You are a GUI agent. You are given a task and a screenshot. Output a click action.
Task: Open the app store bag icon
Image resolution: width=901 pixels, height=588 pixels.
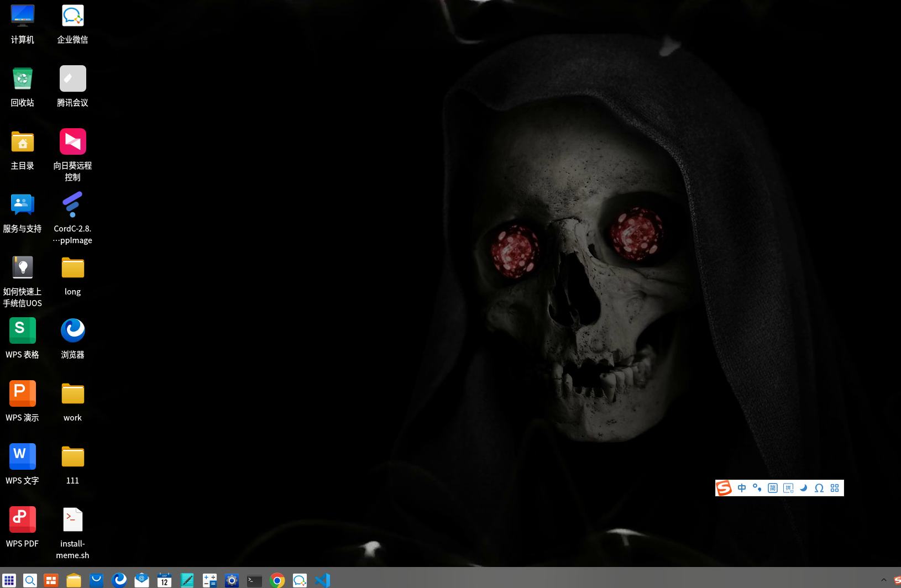coord(97,580)
